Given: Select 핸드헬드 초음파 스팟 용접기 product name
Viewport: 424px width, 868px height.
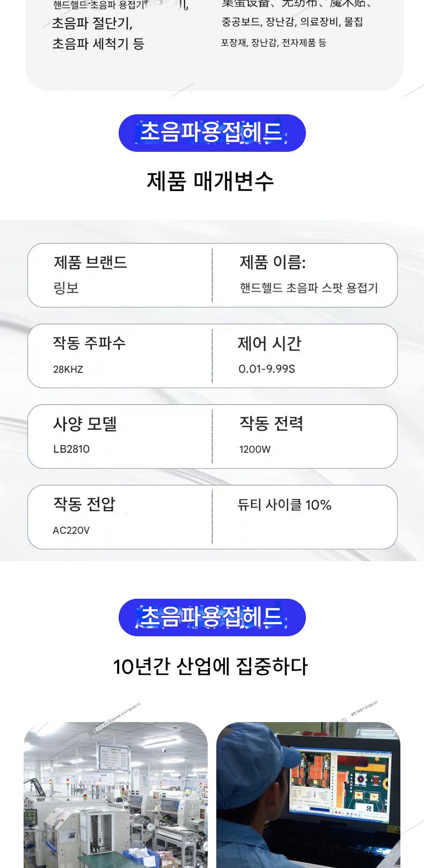Looking at the screenshot, I should (309, 288).
